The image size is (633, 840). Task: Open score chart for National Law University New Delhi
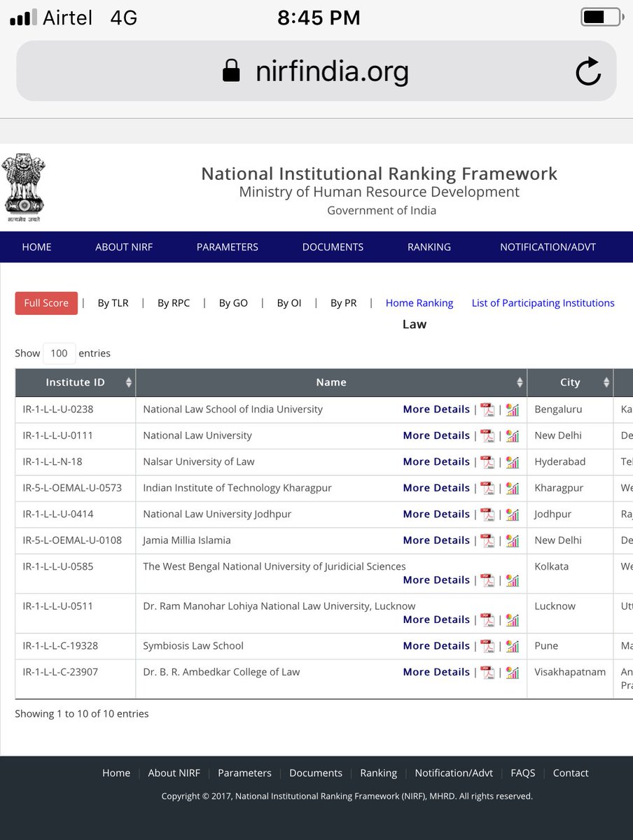tap(513, 435)
